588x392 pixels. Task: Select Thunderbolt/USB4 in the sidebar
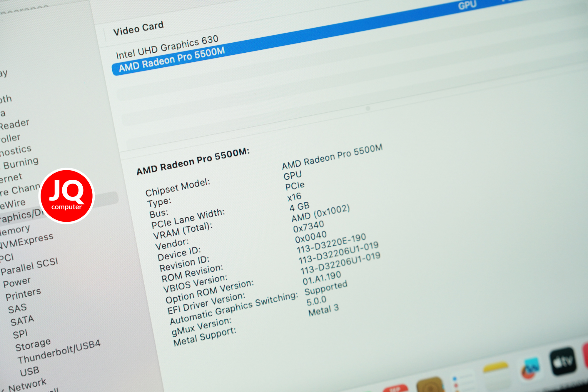tap(59, 352)
